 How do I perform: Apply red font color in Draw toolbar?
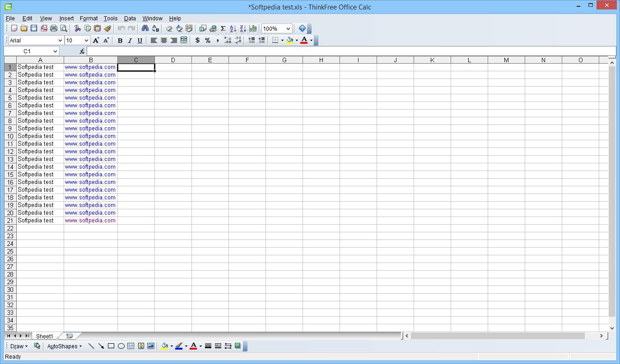point(193,346)
